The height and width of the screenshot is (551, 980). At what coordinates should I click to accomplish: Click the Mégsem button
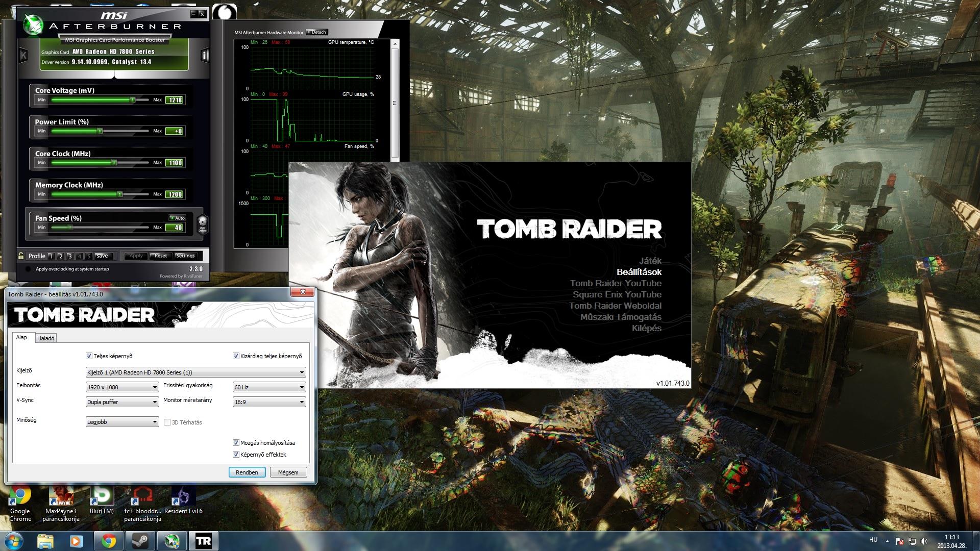[x=288, y=472]
